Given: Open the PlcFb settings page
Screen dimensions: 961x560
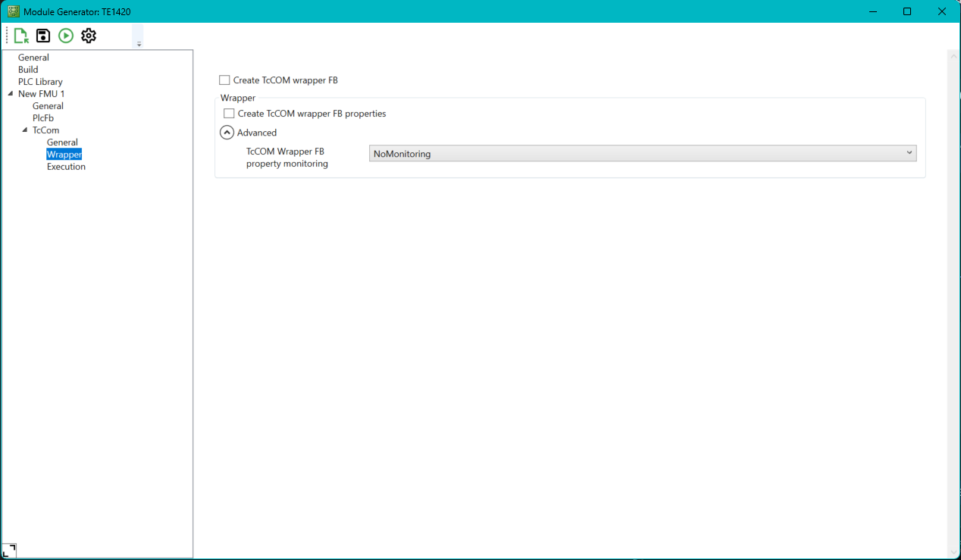Looking at the screenshot, I should [42, 117].
